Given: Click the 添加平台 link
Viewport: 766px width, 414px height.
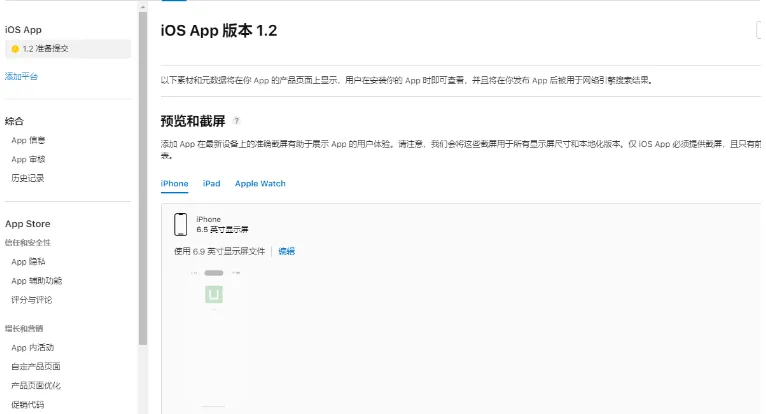Looking at the screenshot, I should point(21,76).
